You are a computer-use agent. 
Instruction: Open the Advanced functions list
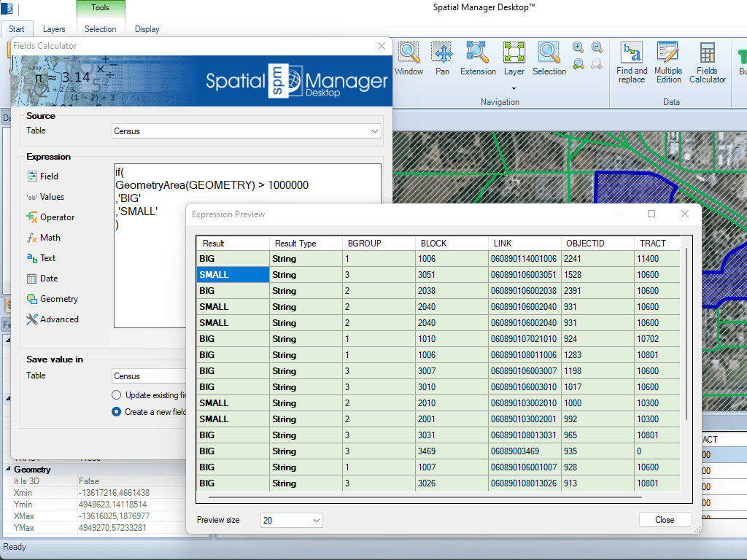point(53,319)
